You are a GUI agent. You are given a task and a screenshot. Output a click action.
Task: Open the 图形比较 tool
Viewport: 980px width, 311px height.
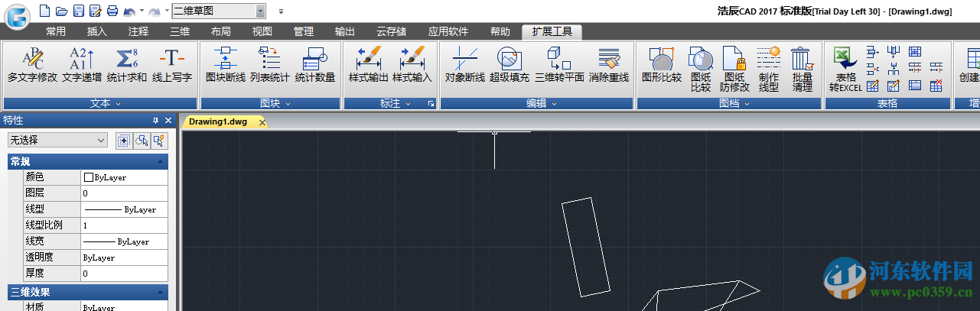click(662, 65)
